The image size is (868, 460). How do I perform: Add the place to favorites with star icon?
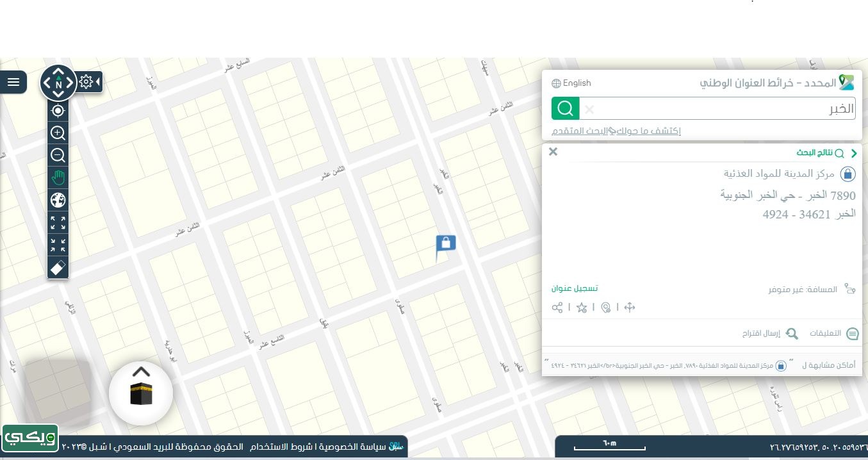click(x=582, y=308)
